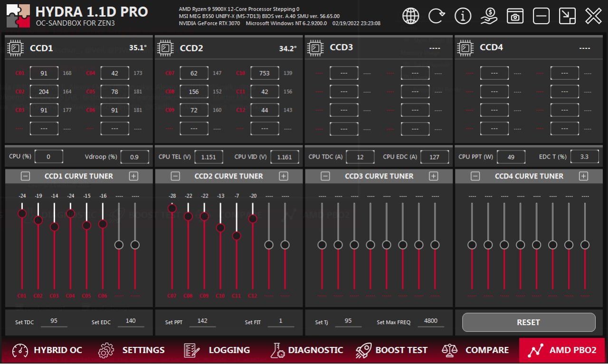Click the C10 slider knob

[x=220, y=228]
